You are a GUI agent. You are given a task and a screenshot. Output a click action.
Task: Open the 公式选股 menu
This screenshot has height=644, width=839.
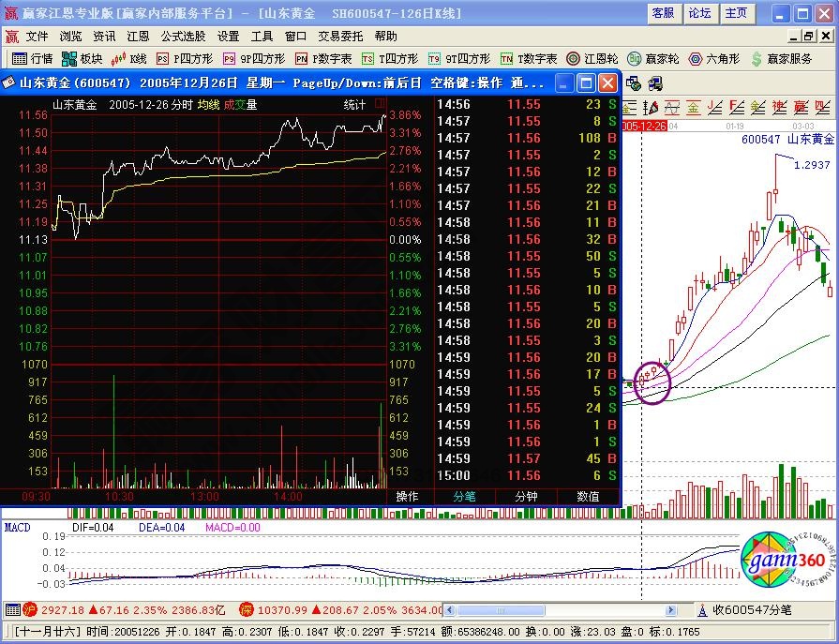point(183,36)
